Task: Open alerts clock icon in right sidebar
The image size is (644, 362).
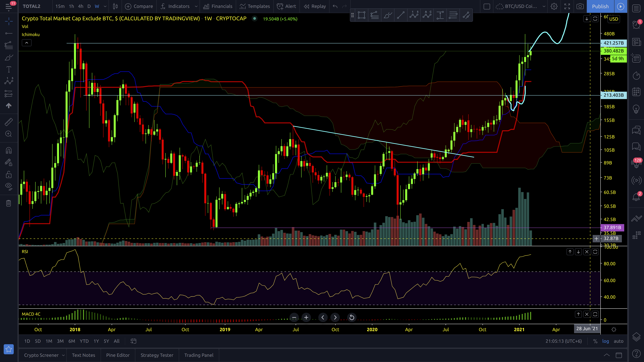Action: click(636, 25)
